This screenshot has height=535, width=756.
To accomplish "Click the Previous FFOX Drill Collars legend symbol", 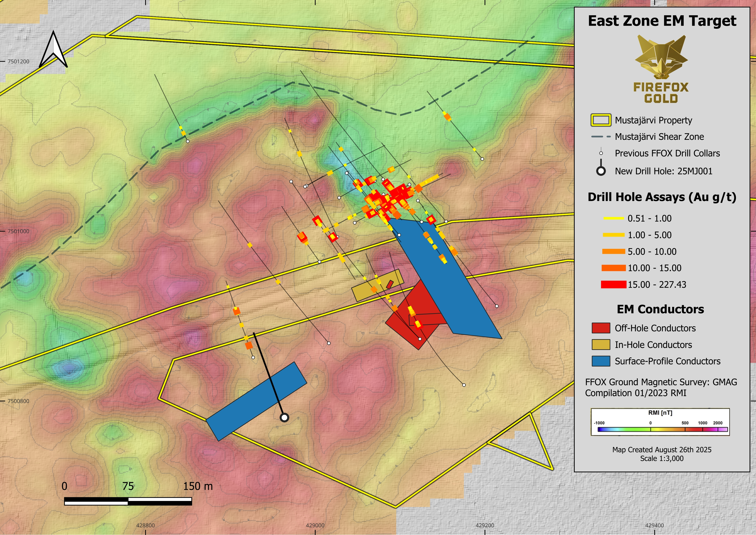I will [601, 153].
